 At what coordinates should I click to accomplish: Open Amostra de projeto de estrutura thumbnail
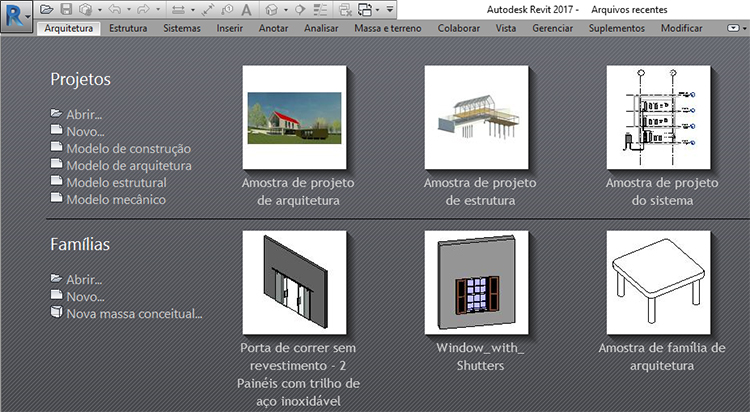point(476,117)
